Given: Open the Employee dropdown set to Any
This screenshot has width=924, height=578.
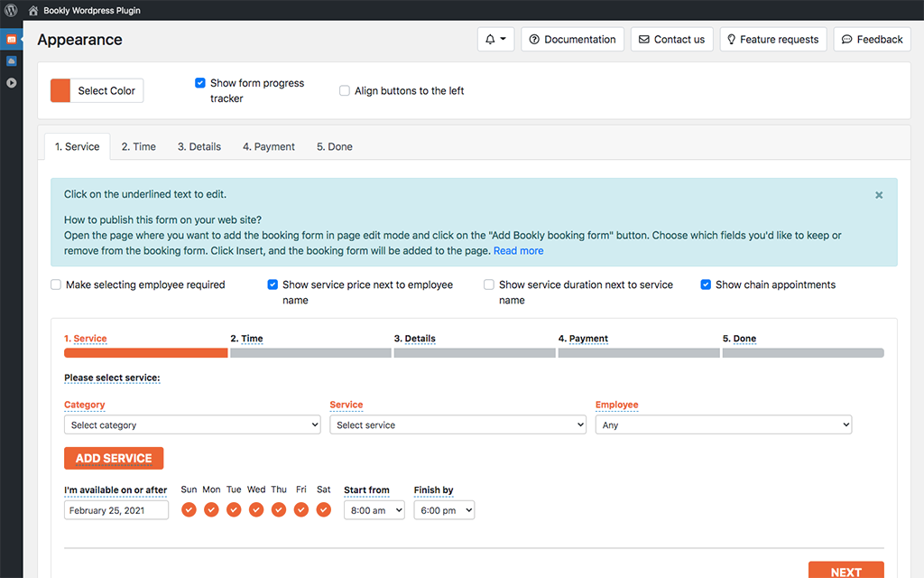Looking at the screenshot, I should point(724,424).
